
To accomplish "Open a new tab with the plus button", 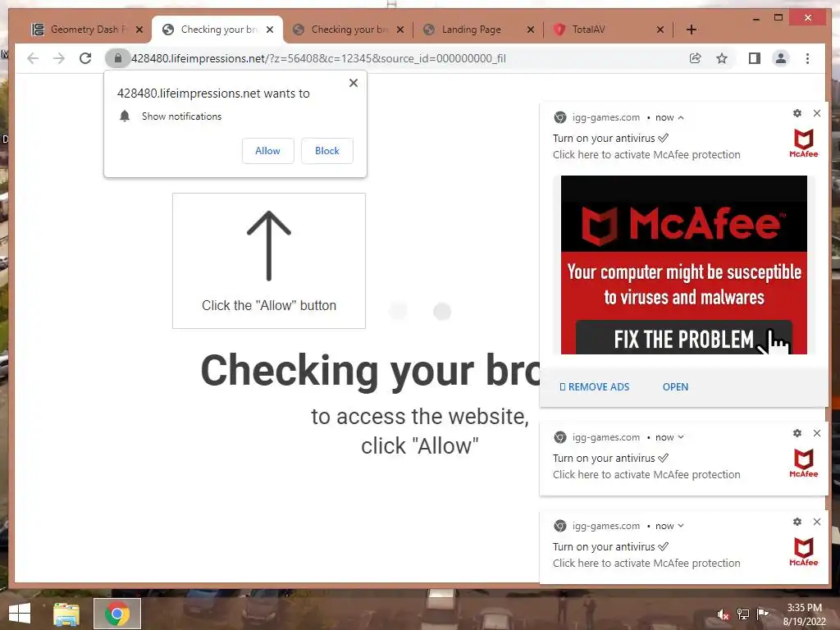I will pos(692,30).
